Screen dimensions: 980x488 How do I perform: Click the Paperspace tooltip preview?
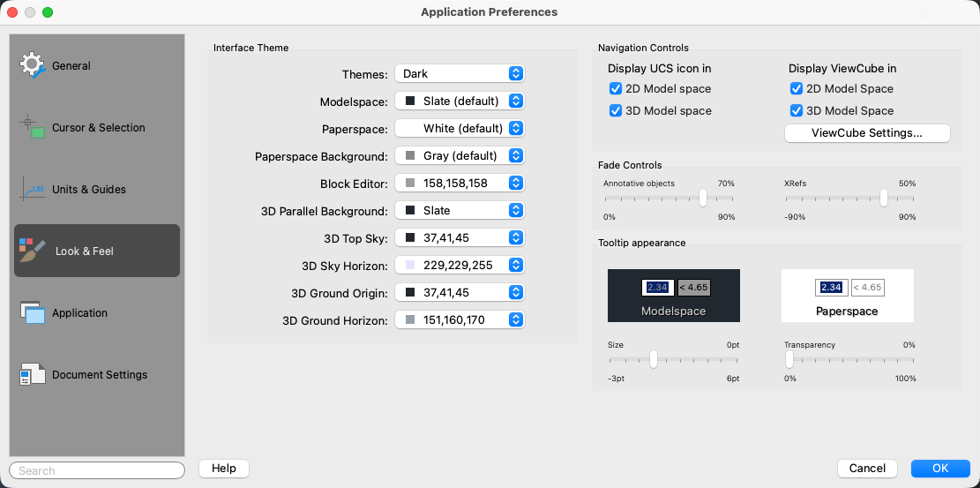pyautogui.click(x=847, y=295)
